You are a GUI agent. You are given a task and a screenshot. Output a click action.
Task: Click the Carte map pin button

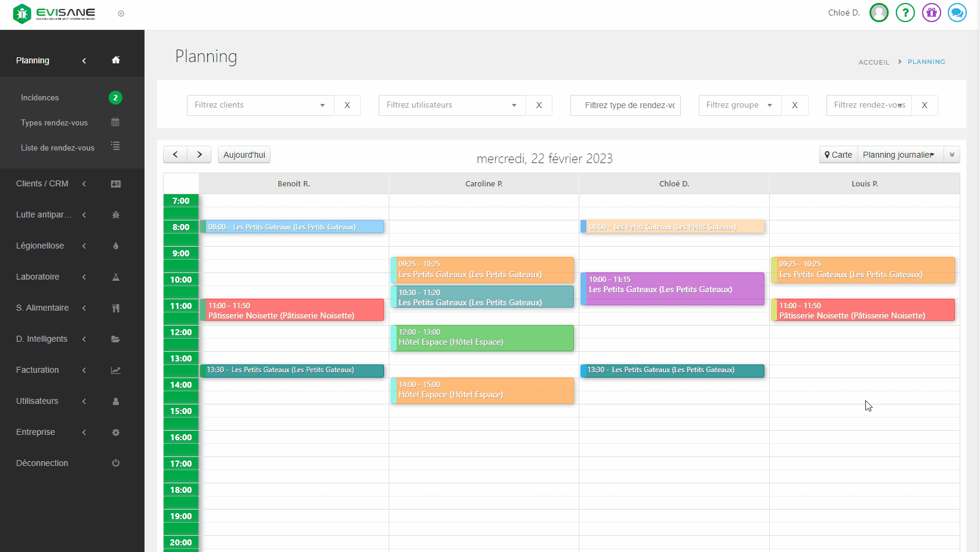point(838,155)
